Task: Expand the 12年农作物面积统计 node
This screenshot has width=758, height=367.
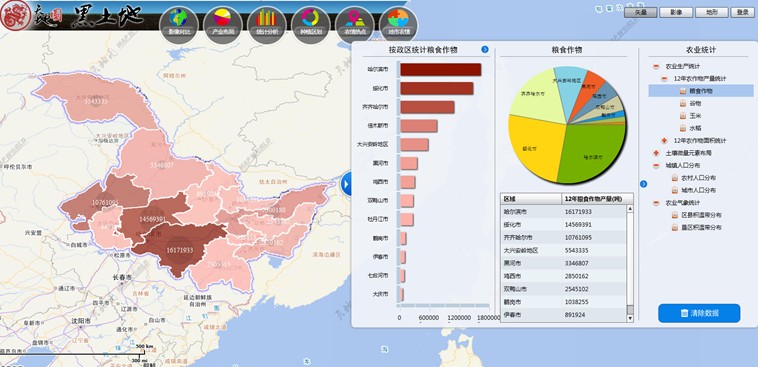Action: point(665,140)
